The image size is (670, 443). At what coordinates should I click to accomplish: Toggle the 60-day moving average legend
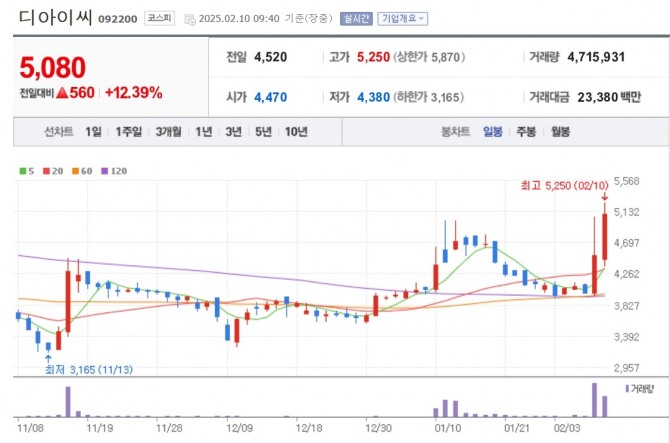(x=83, y=171)
